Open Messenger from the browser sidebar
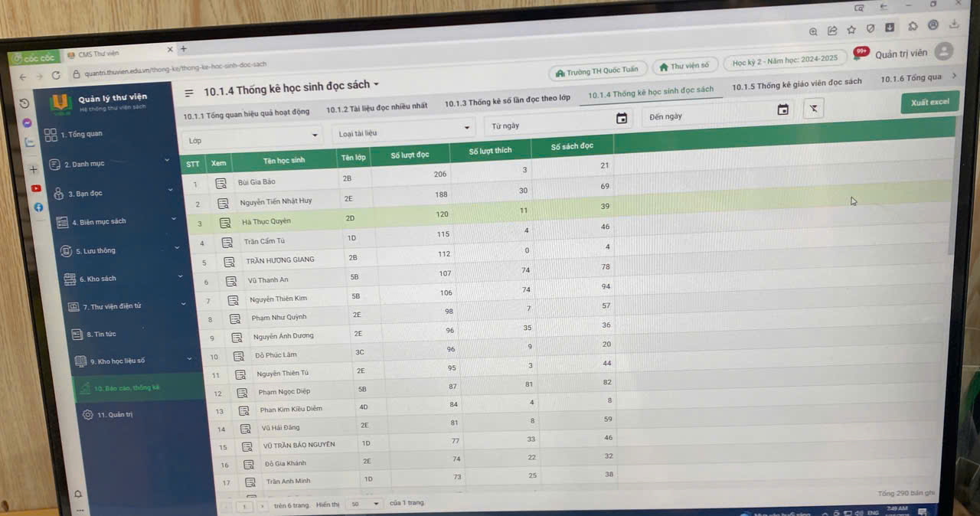The width and height of the screenshot is (980, 516). [27, 123]
